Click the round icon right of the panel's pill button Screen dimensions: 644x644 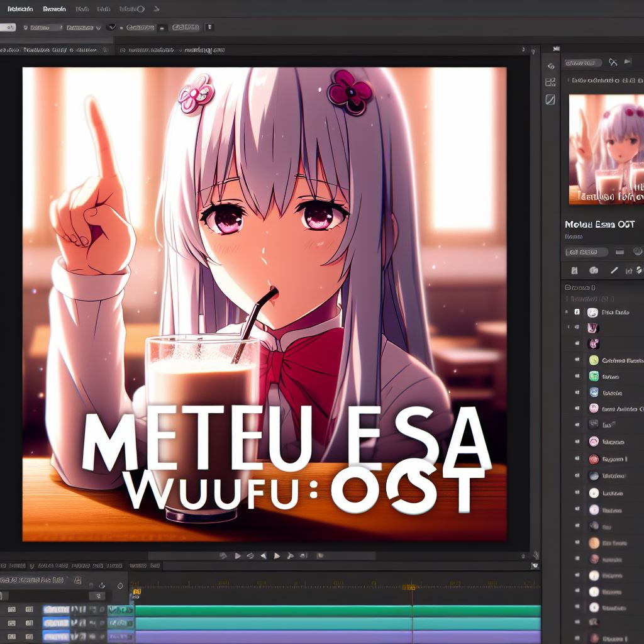point(638,252)
